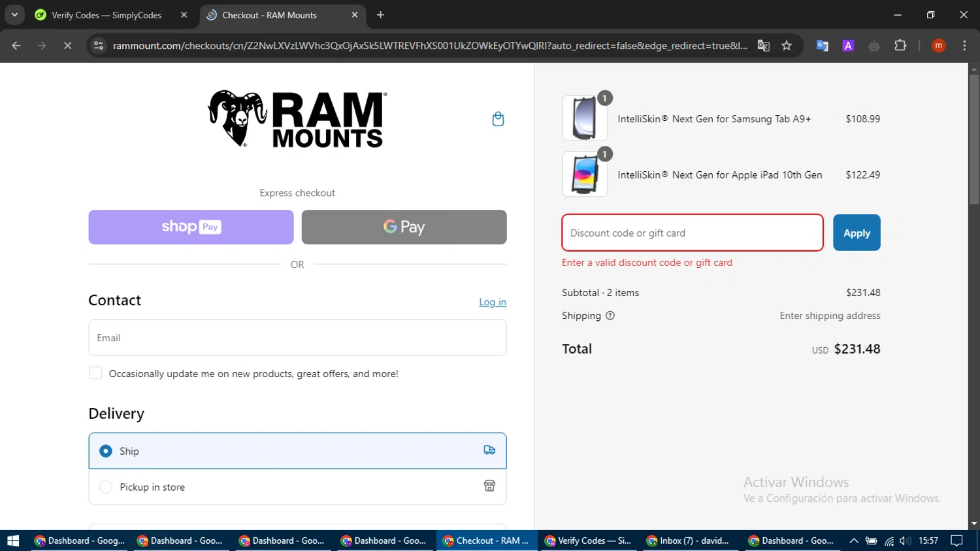Click the translate page icon
The width and height of the screenshot is (980, 551).
[x=763, y=46]
